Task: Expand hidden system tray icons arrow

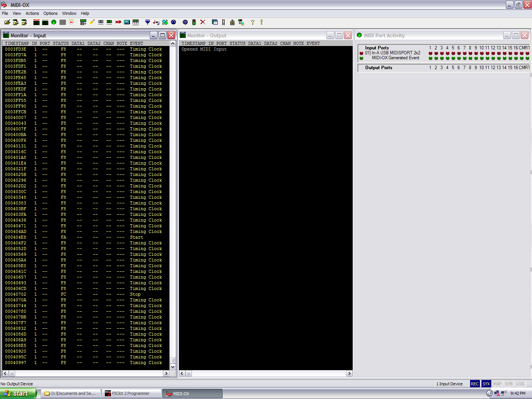Action: [x=490, y=393]
